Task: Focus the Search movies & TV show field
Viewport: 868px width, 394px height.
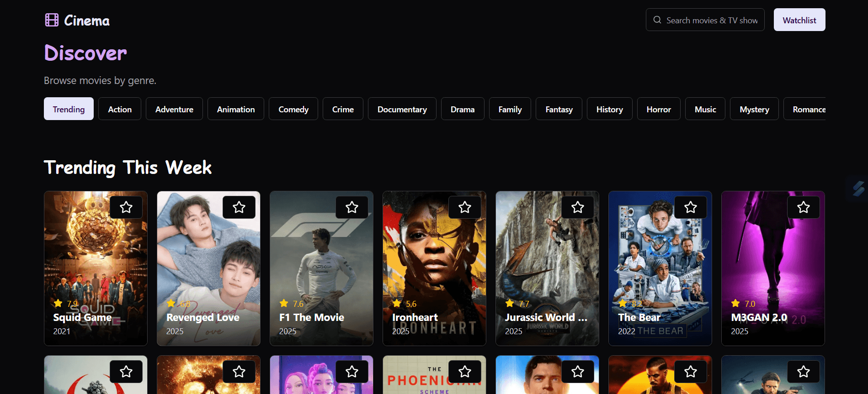Action: 705,20
